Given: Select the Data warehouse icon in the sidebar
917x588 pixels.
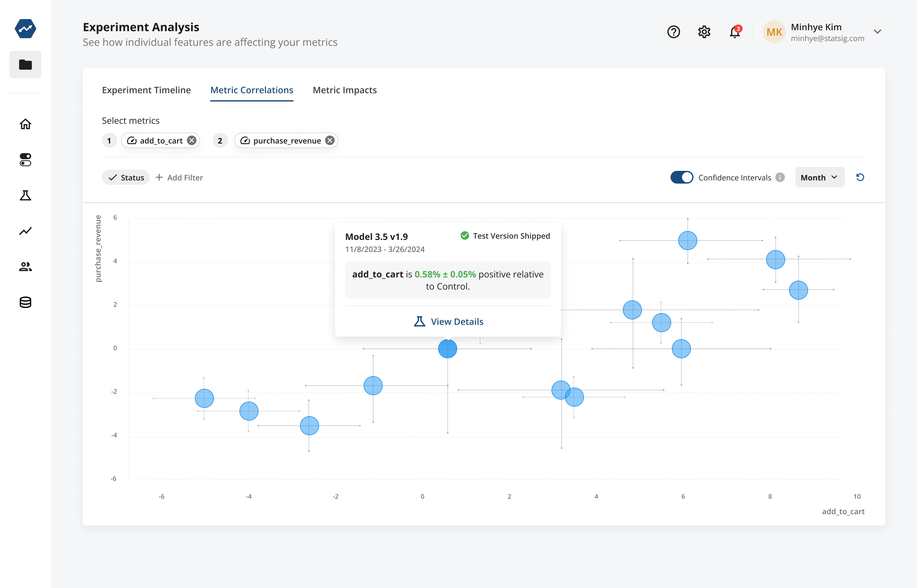Looking at the screenshot, I should [25, 302].
